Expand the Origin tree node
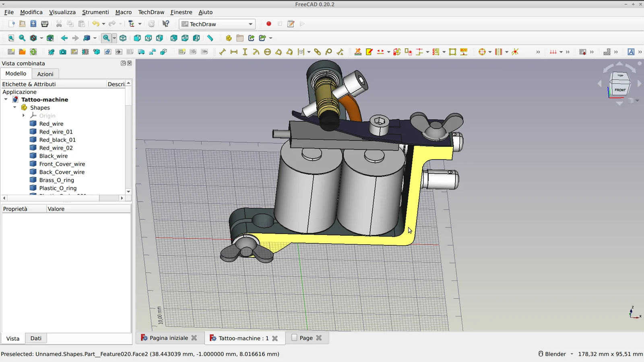The image size is (644, 362). pos(23,115)
